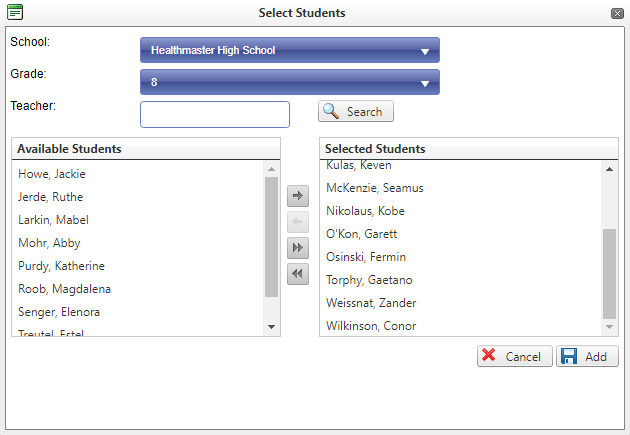Select O'Kon, Garett in Selected Students
Viewport: 630px width, 435px height.
pos(461,234)
